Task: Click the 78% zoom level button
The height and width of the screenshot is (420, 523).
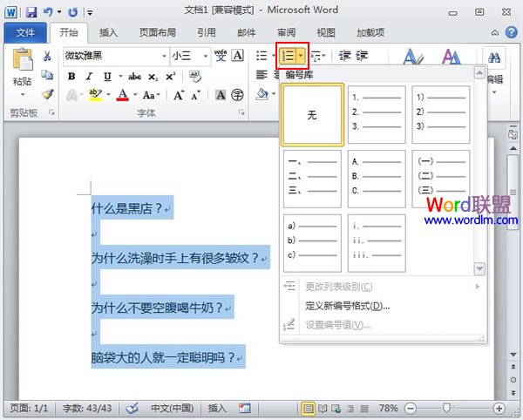Action: click(x=388, y=408)
